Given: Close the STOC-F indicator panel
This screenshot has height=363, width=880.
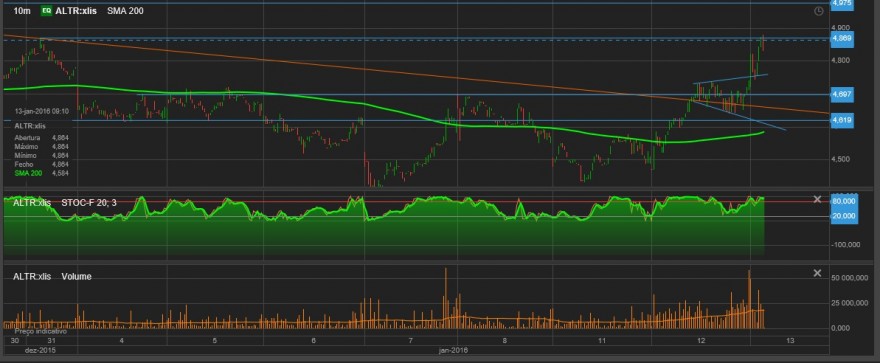Looking at the screenshot, I should click(817, 199).
